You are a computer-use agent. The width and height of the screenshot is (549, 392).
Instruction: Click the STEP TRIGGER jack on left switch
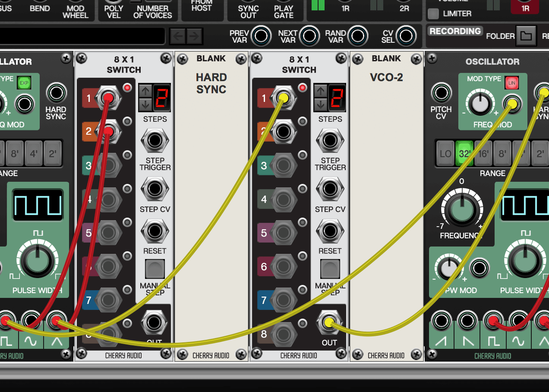tap(155, 140)
